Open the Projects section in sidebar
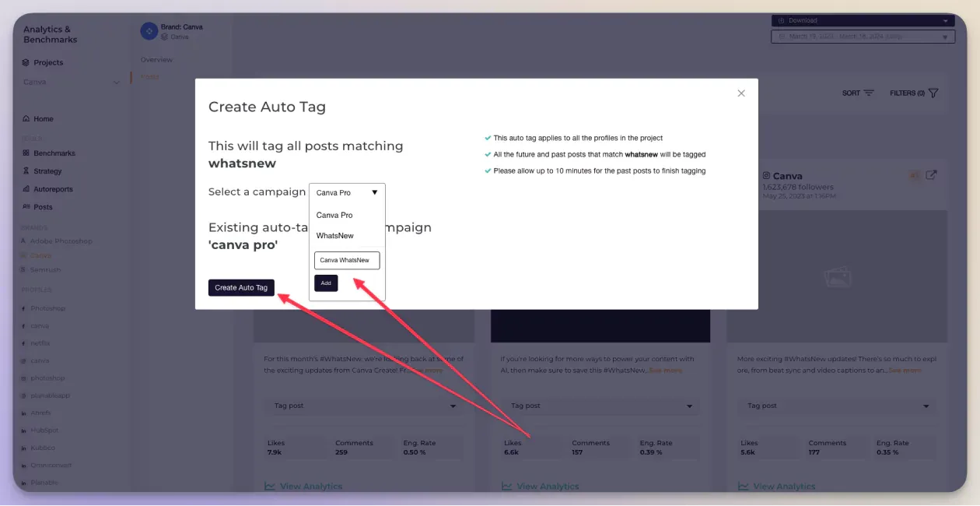Image resolution: width=980 pixels, height=506 pixels. (43, 62)
